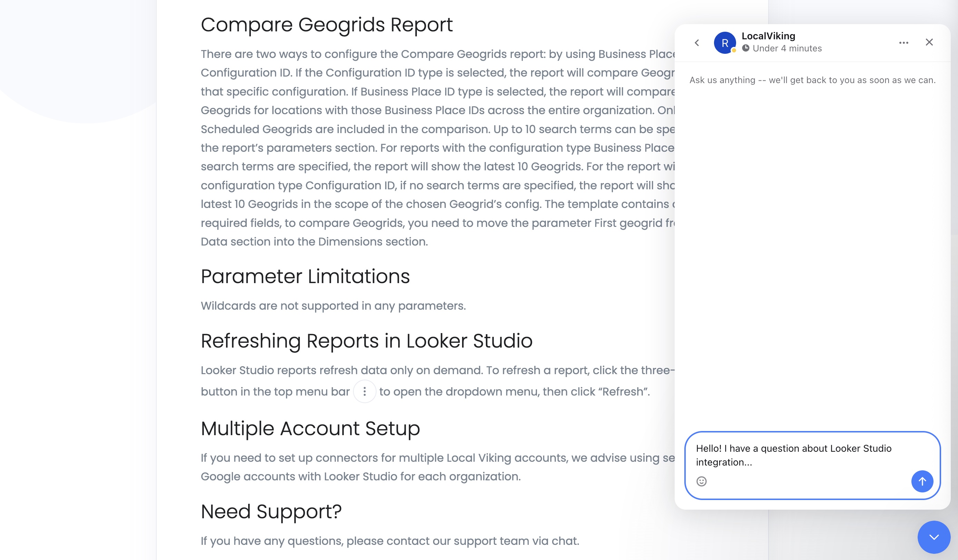Click the three-dot icon in Refreshing Reports text
This screenshot has height=560, width=958.
tap(364, 391)
